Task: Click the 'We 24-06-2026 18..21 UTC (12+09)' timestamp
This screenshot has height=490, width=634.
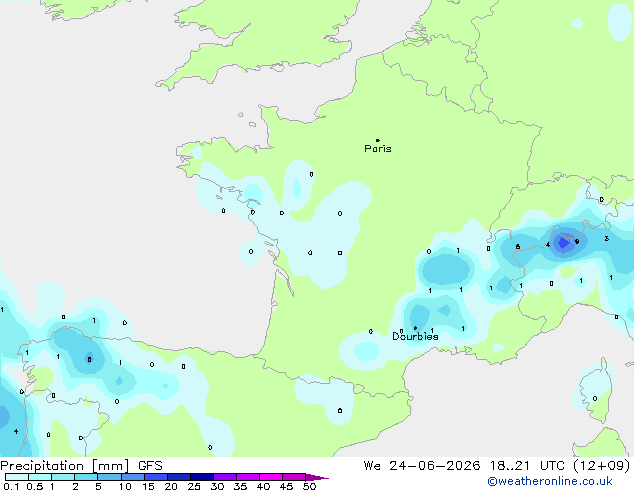Action: (x=497, y=466)
